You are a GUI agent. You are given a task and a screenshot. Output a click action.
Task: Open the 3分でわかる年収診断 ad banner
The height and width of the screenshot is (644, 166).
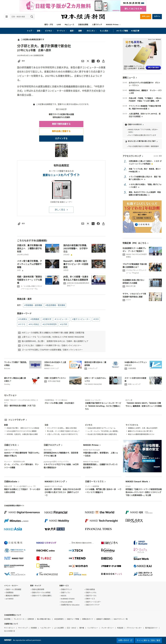(x=142, y=216)
